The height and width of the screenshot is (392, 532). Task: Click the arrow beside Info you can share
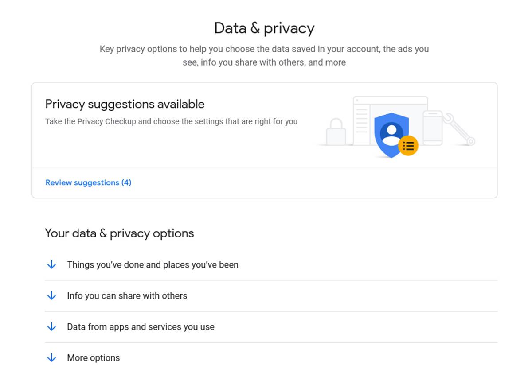click(52, 295)
